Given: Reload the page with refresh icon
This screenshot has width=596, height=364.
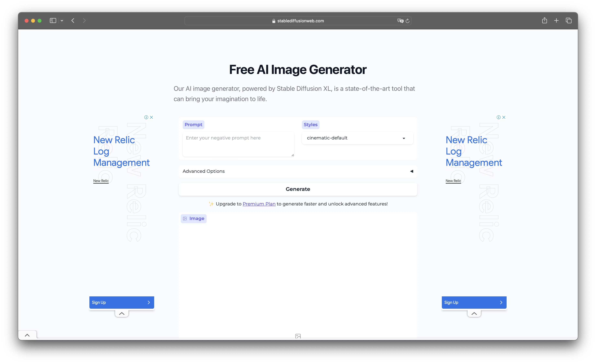Looking at the screenshot, I should (x=408, y=21).
